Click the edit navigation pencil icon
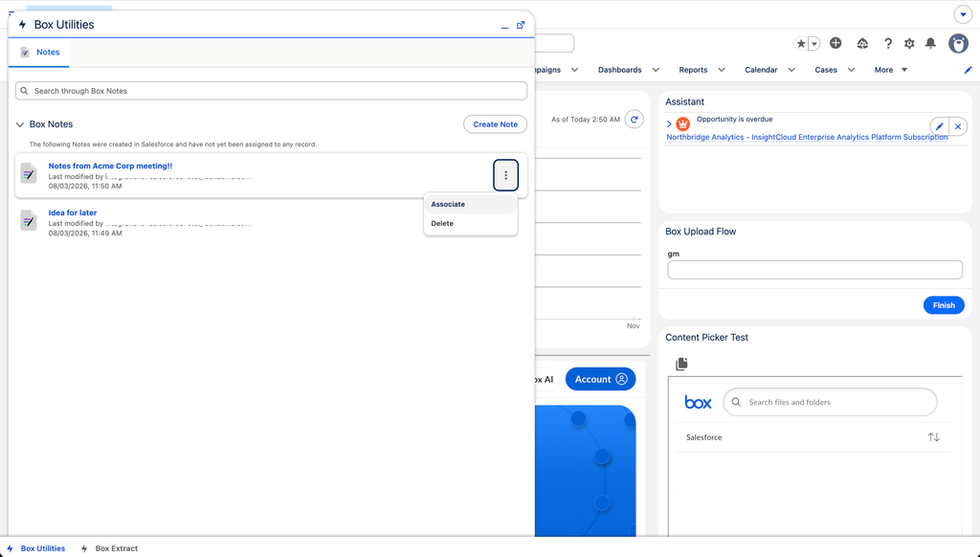Screen dimensions: 980x557 pos(969,70)
